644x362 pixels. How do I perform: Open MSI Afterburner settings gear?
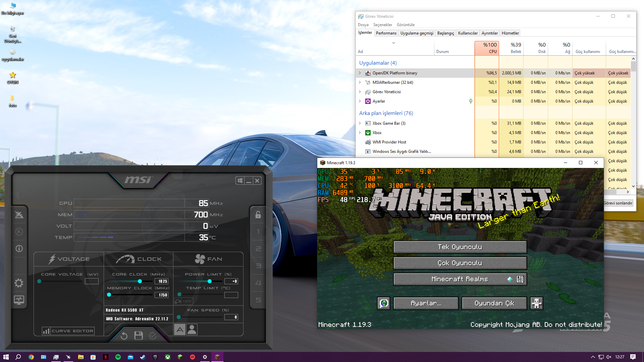click(19, 283)
